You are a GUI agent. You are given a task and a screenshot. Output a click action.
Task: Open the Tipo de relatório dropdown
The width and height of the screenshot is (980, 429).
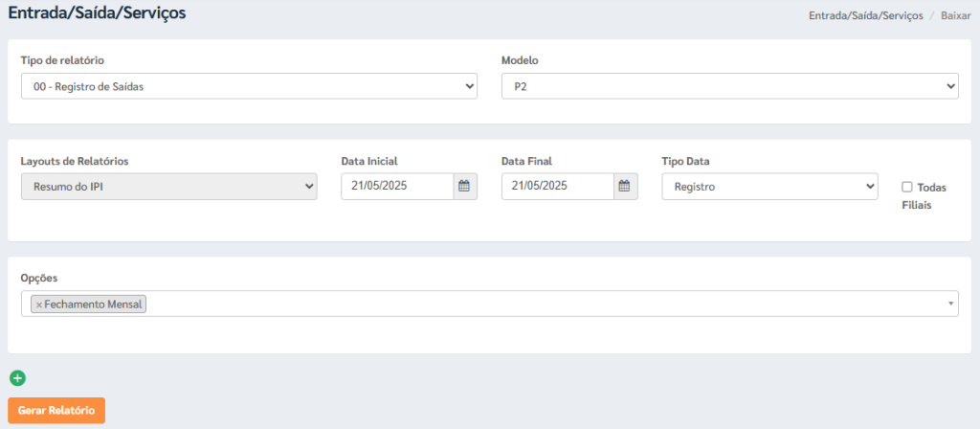point(250,86)
